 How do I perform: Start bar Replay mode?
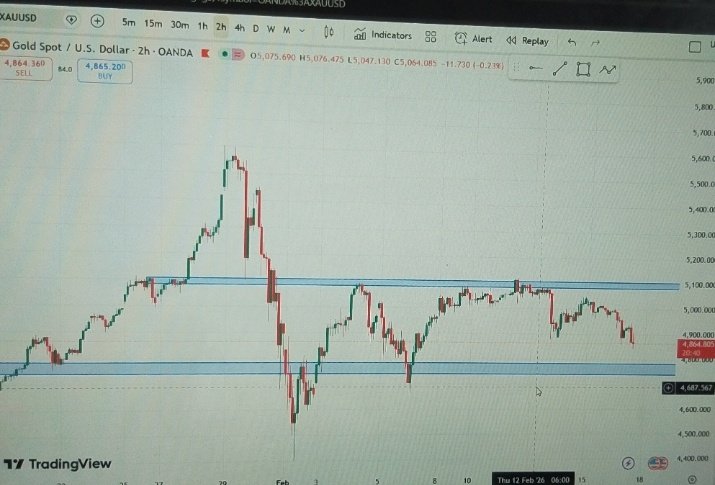[x=528, y=41]
